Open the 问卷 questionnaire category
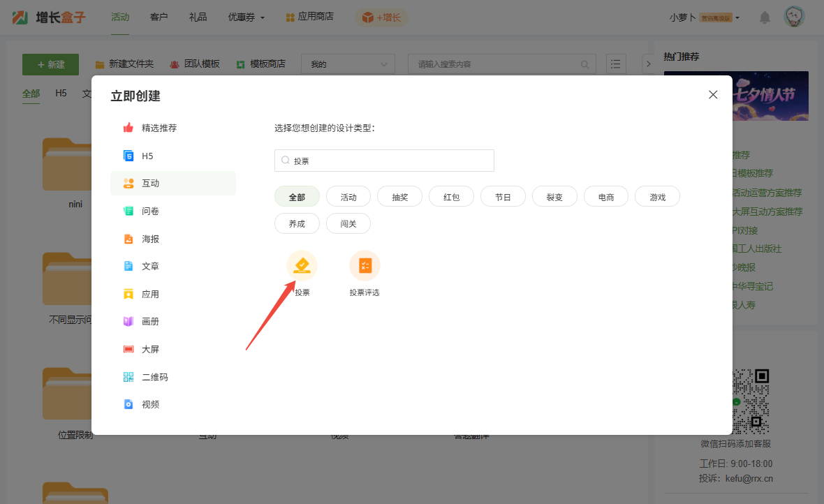 point(150,211)
